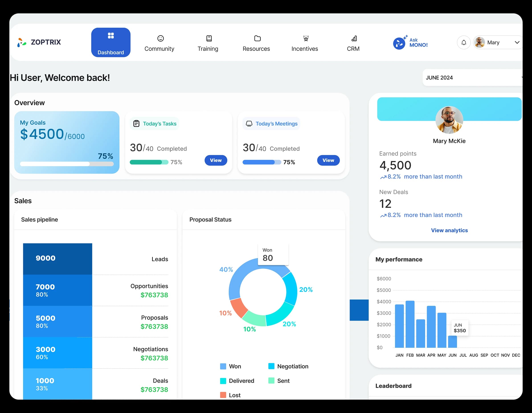Open View analytics link
This screenshot has width=532, height=413.
click(449, 230)
